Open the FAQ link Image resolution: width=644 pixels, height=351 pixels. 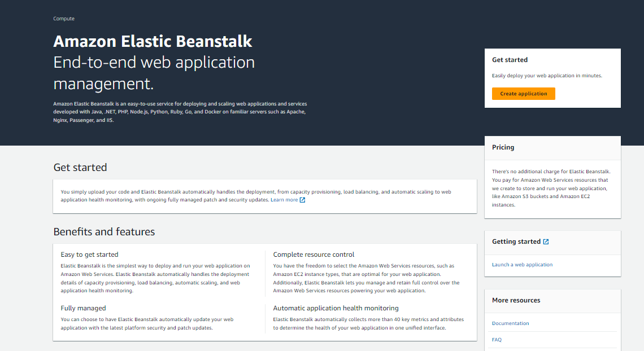coord(497,339)
